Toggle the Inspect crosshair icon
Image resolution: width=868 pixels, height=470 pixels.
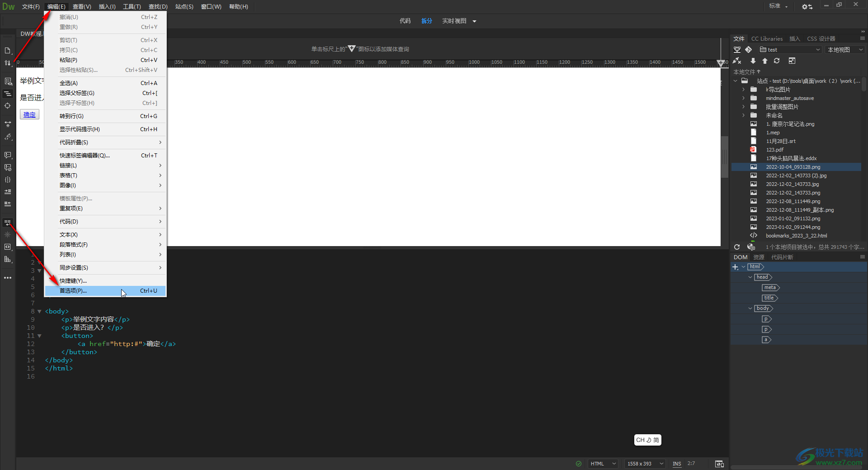8,106
